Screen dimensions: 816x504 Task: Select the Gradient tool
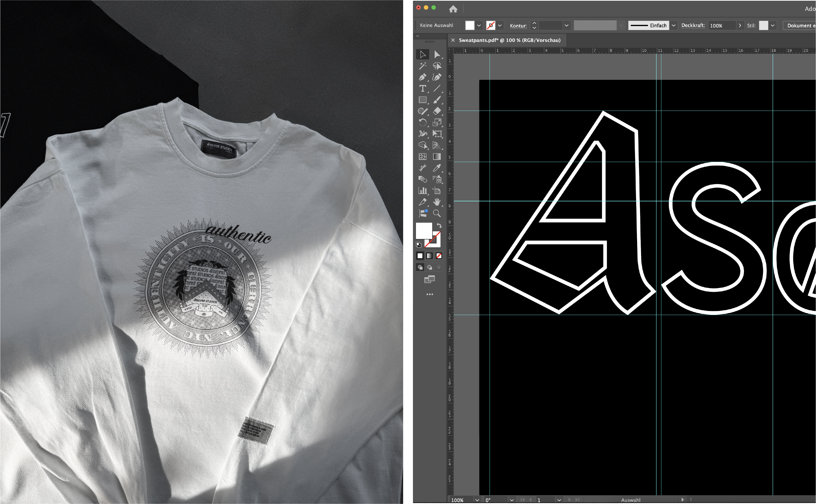tap(437, 157)
